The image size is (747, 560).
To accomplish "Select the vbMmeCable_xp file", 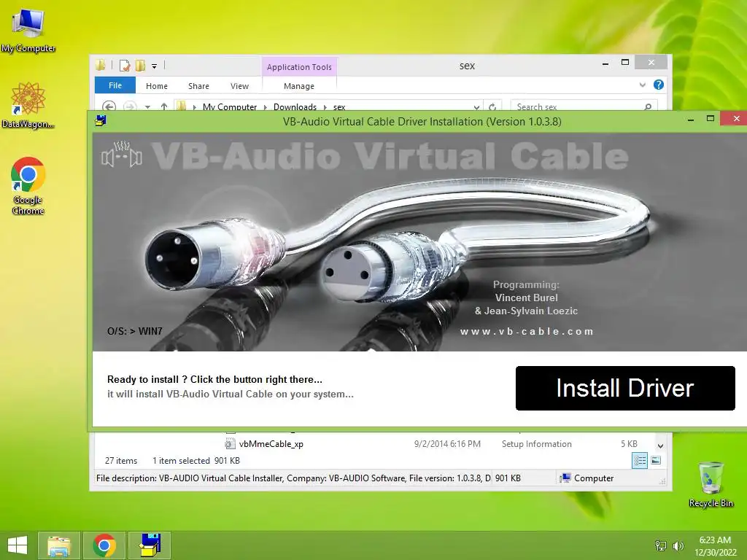I will pos(271,444).
